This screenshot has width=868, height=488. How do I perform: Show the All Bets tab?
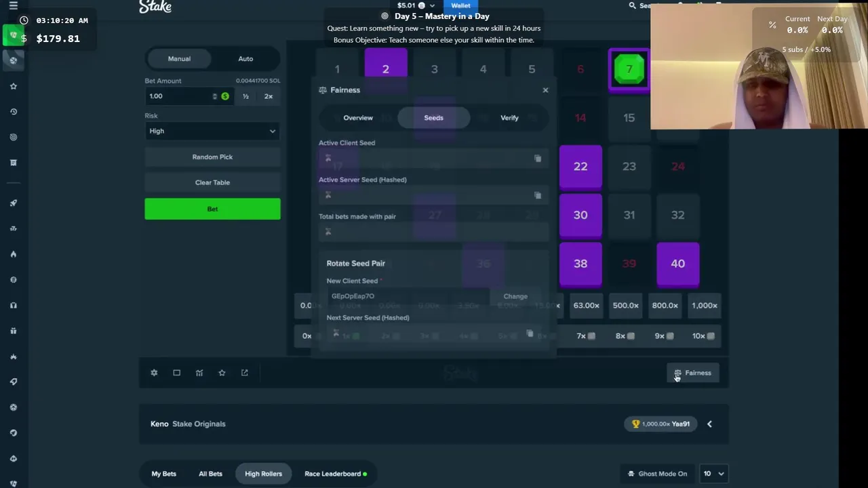coord(210,474)
